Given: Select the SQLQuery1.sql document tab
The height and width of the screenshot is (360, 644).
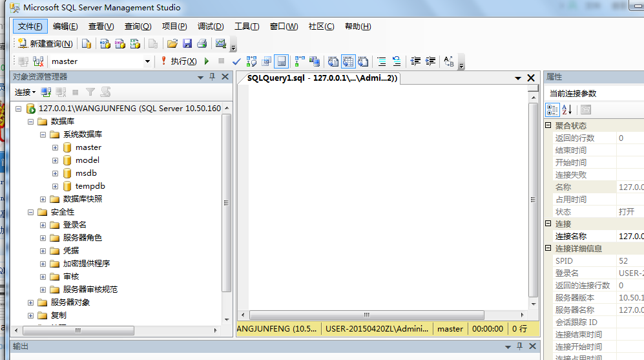Looking at the screenshot, I should click(322, 78).
